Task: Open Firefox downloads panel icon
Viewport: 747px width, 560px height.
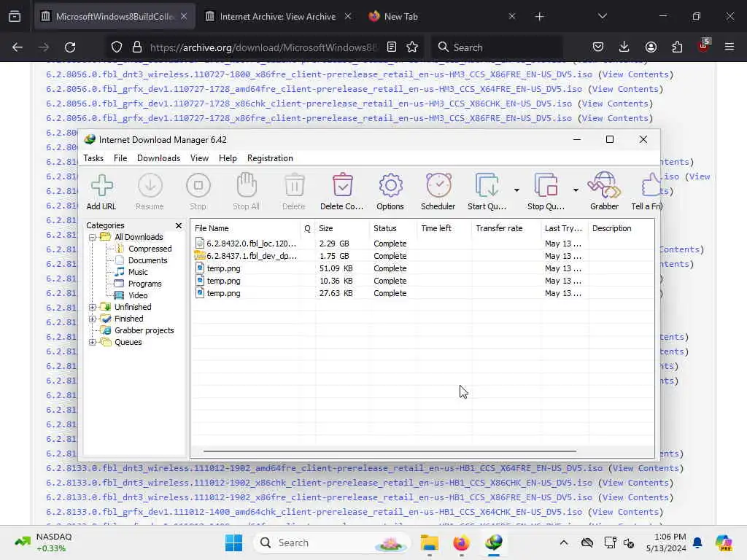Action: (x=624, y=47)
